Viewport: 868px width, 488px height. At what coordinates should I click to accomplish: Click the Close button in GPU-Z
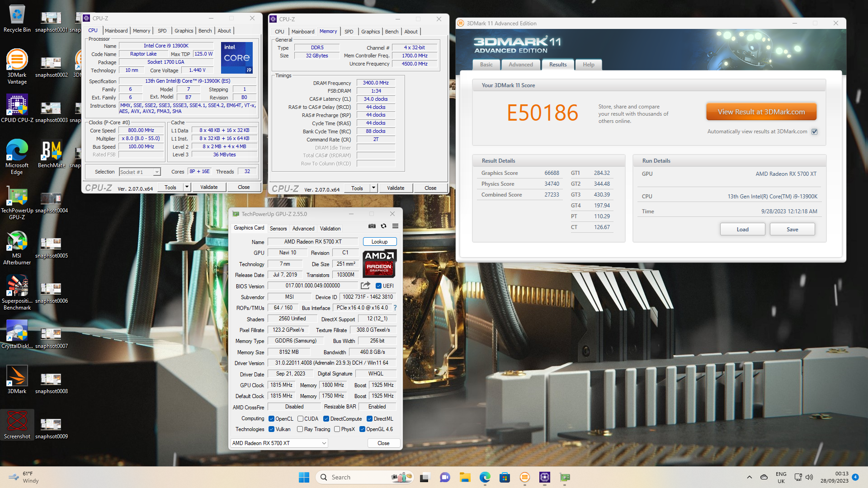point(383,443)
